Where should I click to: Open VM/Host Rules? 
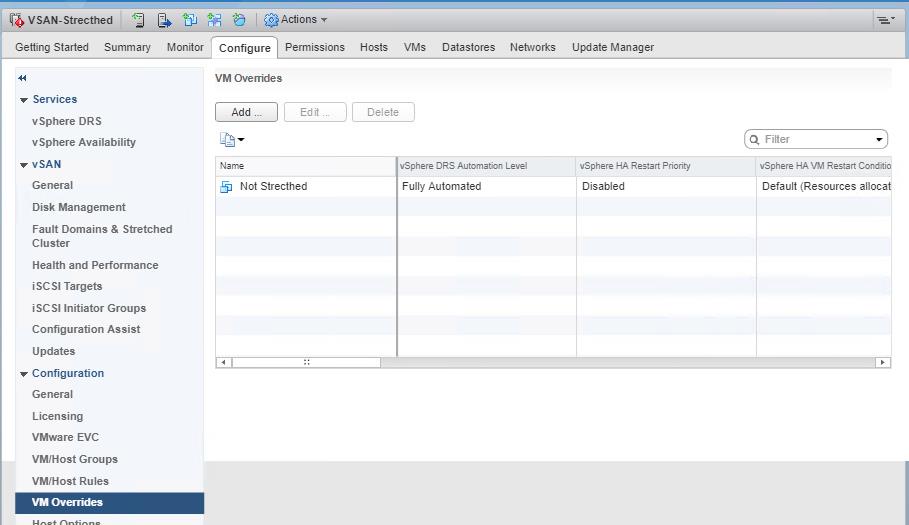coord(70,481)
